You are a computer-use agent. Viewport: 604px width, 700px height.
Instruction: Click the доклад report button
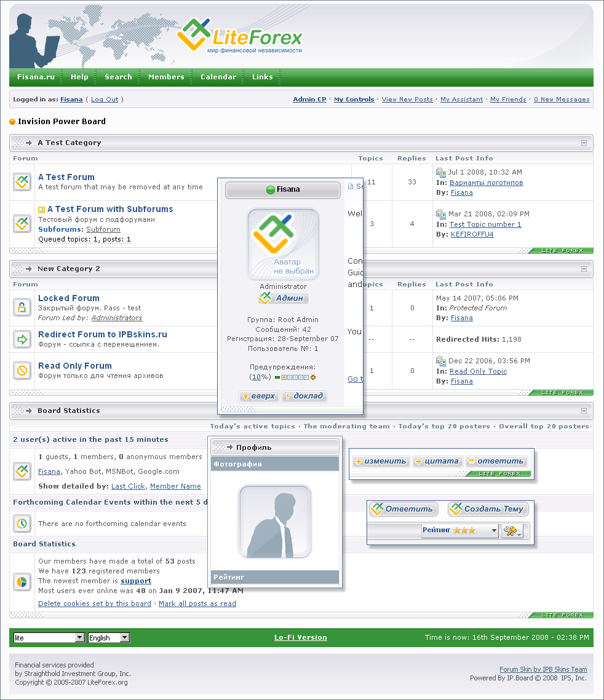(304, 396)
